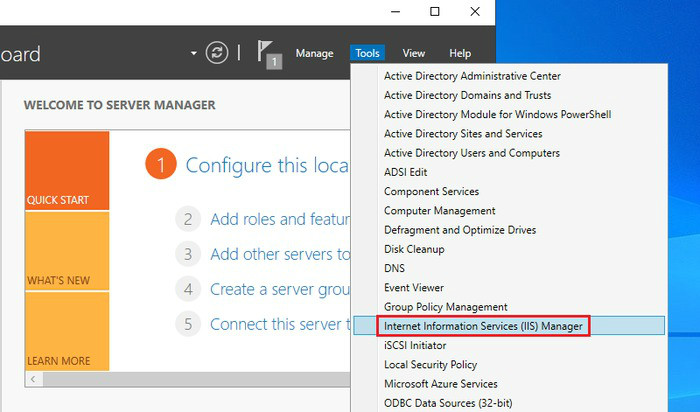Select Internet Information Services (IIS) Manager
The height and width of the screenshot is (412, 700).
click(x=483, y=326)
